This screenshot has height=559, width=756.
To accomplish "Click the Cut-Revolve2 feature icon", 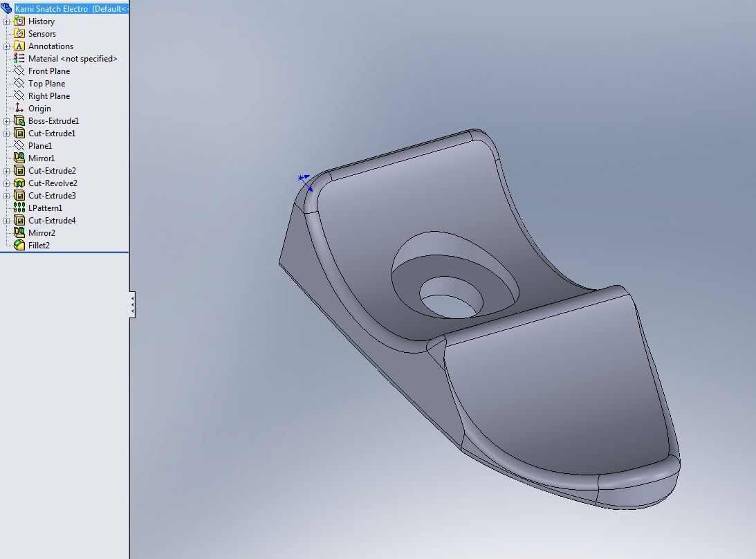I will point(19,183).
